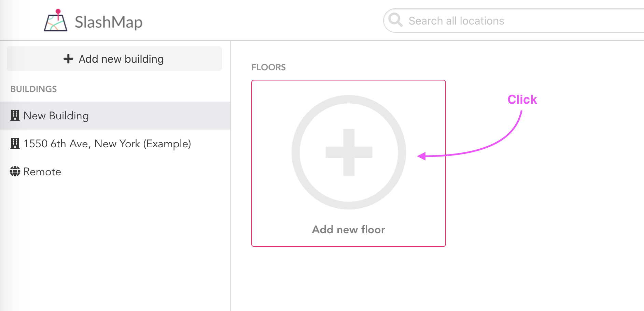Click the SlashMap brand name text
Screen dimensions: 644x311
[x=109, y=22]
